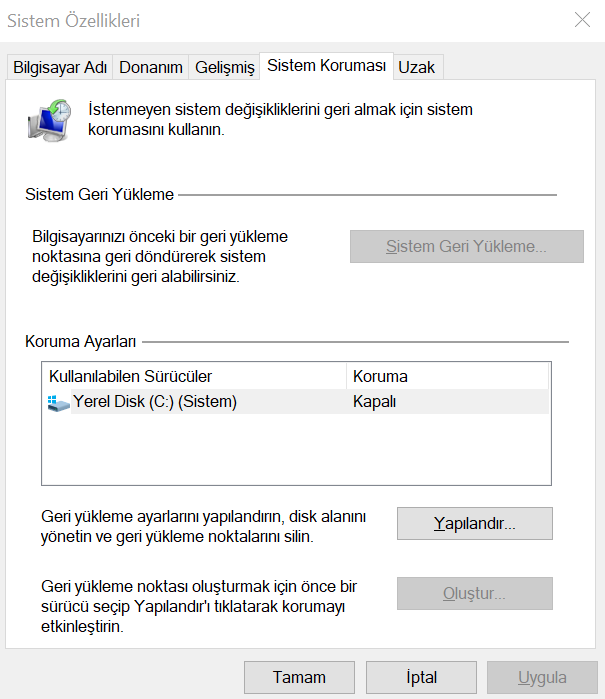Switch to the Bilgisayar Adı tab
This screenshot has height=699, width=605.
pos(59,67)
